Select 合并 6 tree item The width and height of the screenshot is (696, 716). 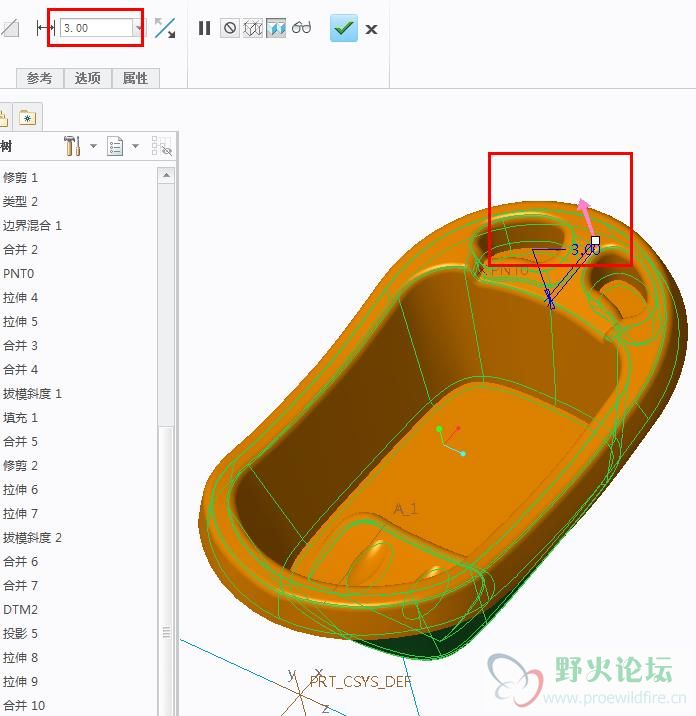click(x=20, y=562)
